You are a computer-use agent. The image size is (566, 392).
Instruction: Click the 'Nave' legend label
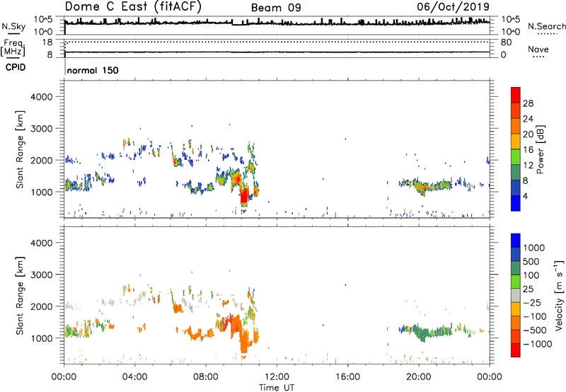(x=538, y=49)
